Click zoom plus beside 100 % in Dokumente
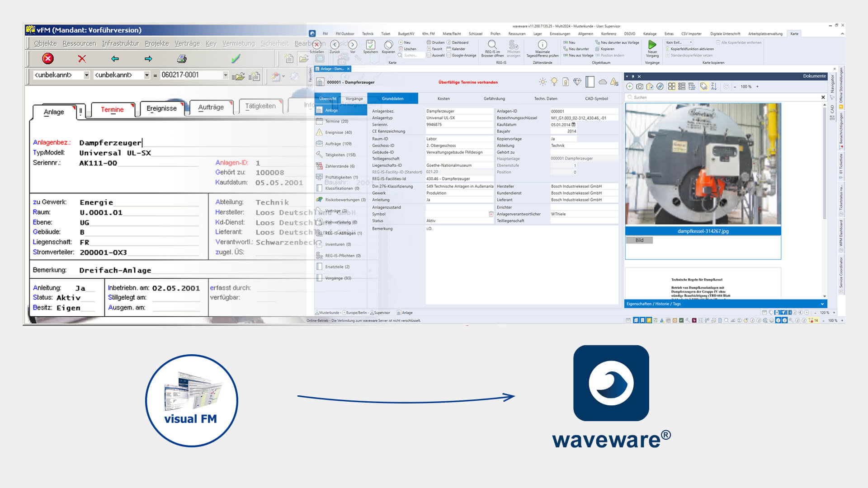The width and height of the screenshot is (868, 488). [757, 86]
